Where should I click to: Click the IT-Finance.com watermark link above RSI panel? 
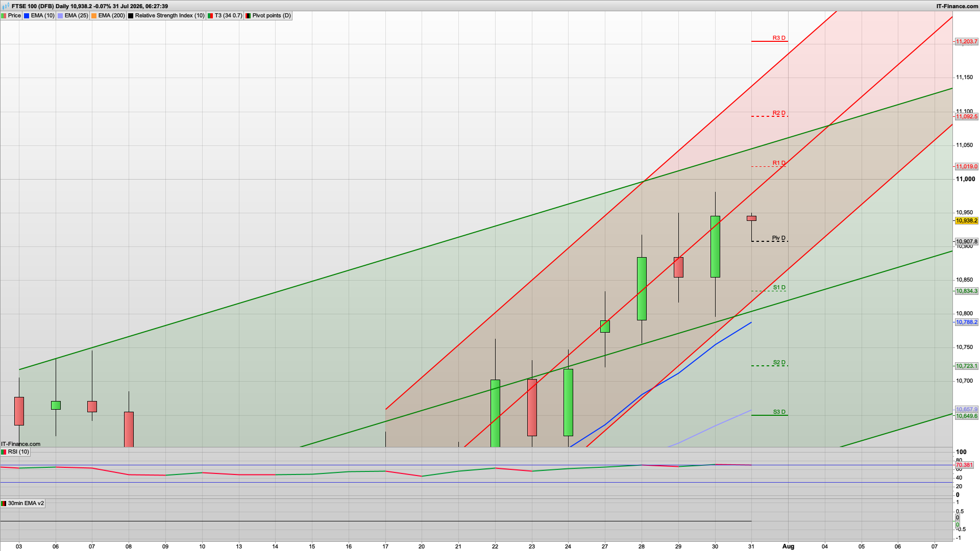click(x=21, y=444)
